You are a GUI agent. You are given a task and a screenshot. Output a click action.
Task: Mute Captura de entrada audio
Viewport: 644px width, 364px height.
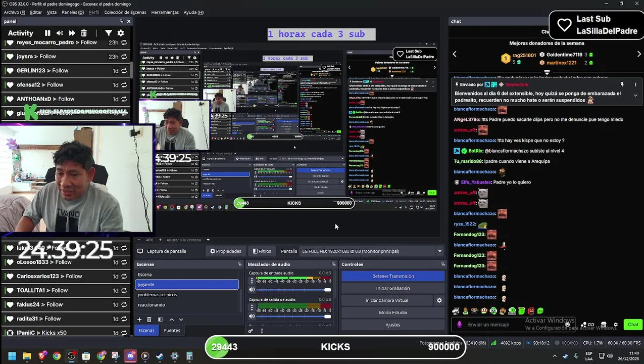pos(252,290)
